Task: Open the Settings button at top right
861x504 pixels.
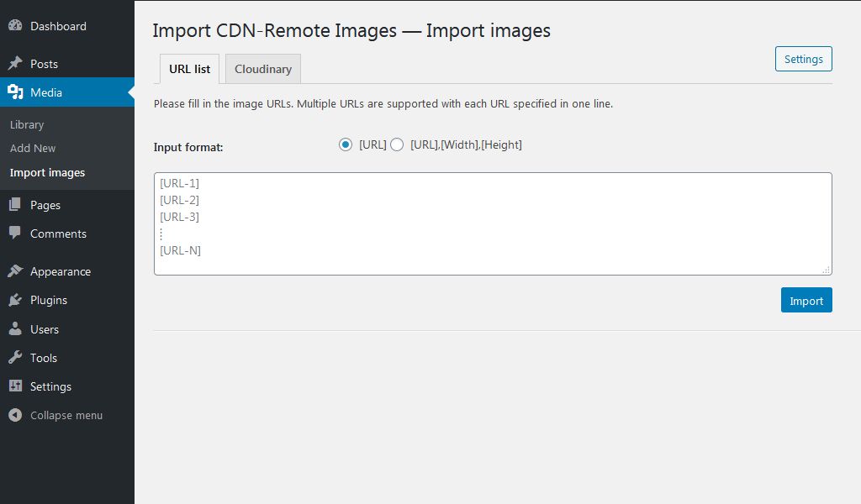Action: click(x=803, y=59)
